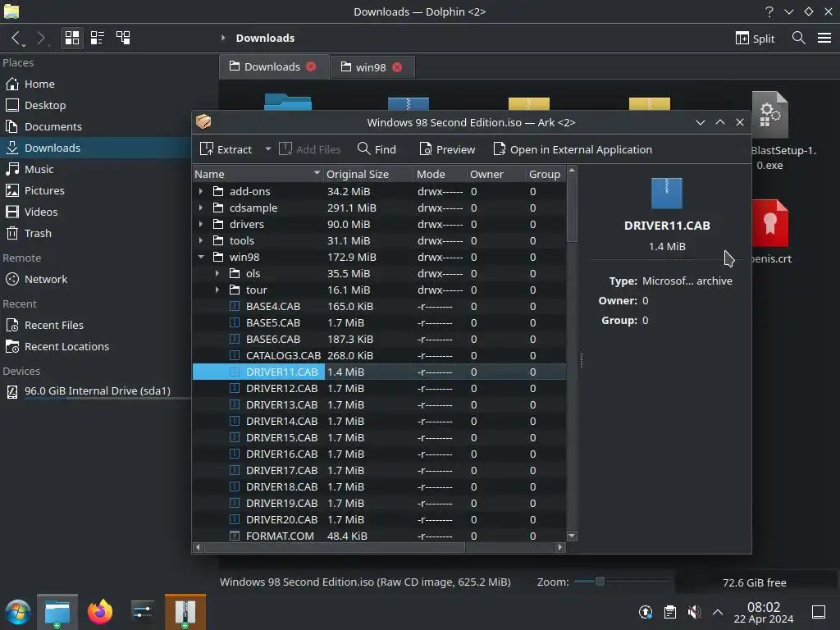Expand the ols subfolder

[x=217, y=273]
